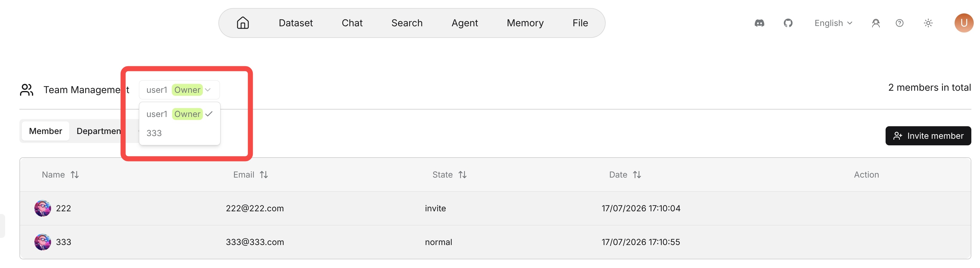Click the orange U avatar

tap(964, 23)
